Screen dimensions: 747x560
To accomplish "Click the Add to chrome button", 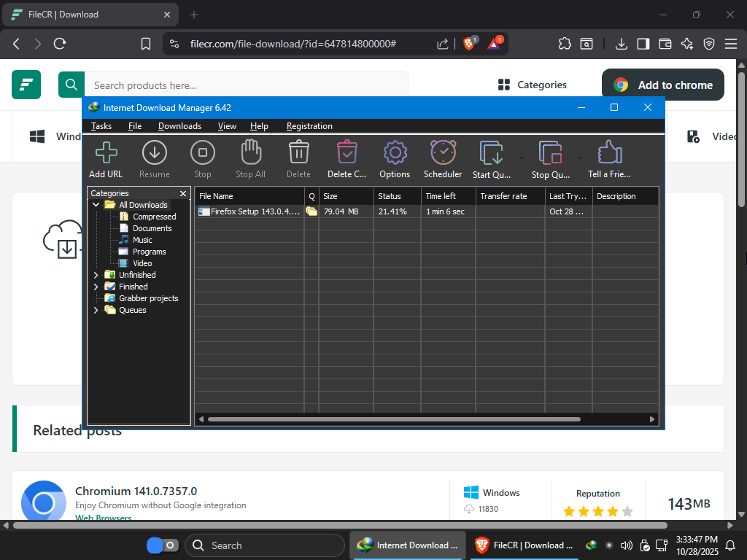I will (x=662, y=85).
